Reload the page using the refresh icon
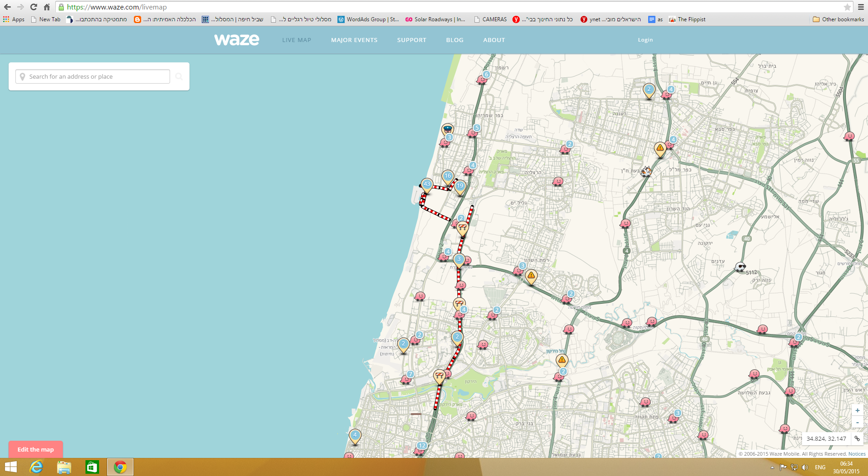Viewport: 868px width, 476px height. (x=33, y=7)
